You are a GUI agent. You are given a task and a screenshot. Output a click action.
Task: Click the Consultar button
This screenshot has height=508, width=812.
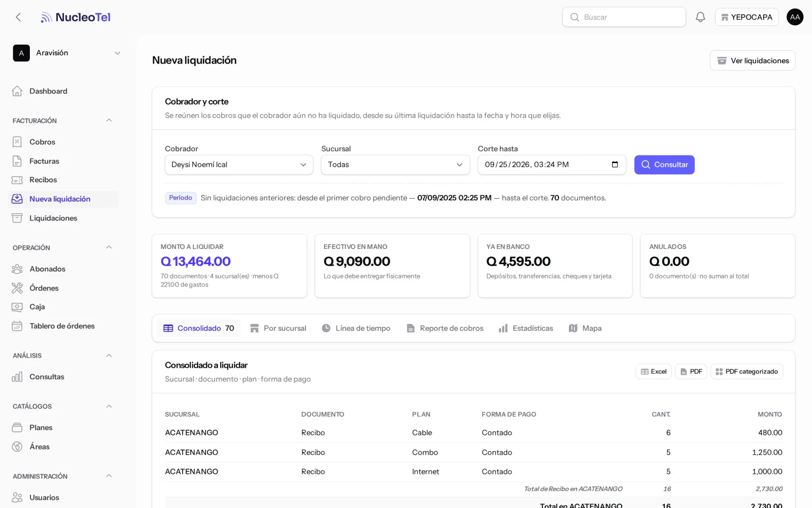(x=664, y=165)
